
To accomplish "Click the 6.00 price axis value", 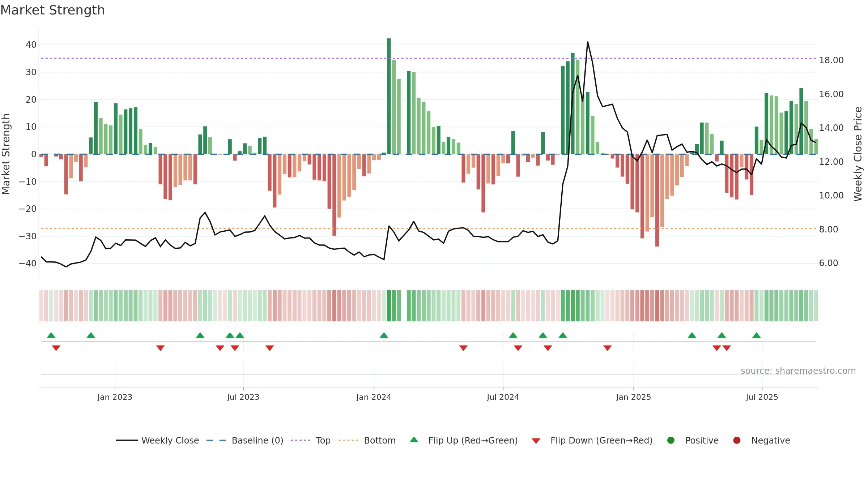I will [x=829, y=263].
